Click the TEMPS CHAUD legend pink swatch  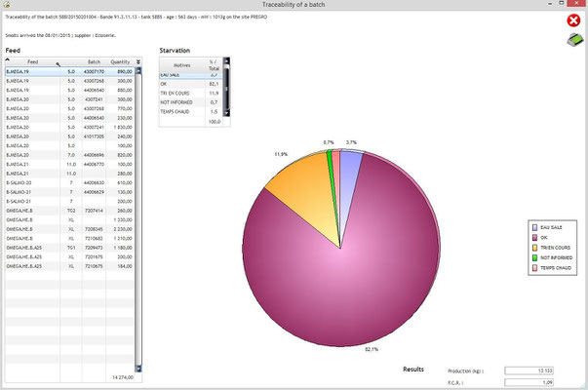coord(534,268)
